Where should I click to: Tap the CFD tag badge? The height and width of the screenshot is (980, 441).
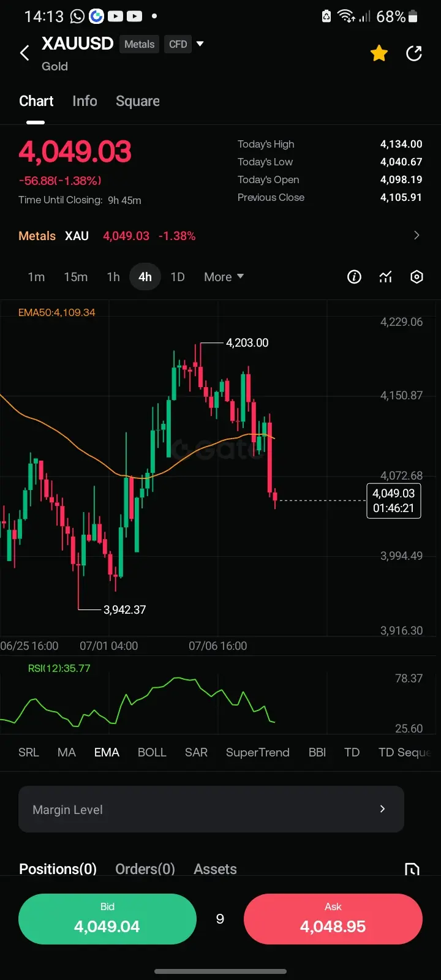(178, 44)
